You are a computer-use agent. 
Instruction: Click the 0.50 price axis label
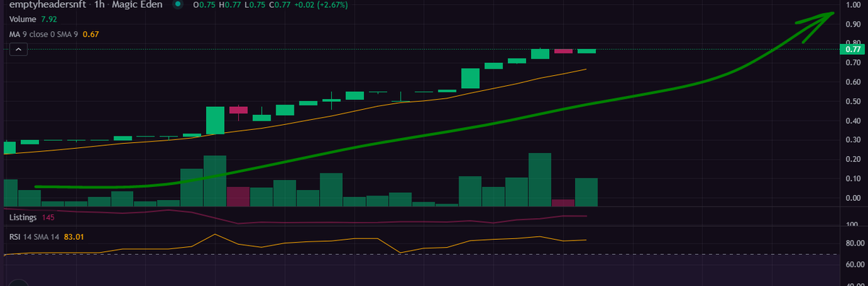click(853, 101)
